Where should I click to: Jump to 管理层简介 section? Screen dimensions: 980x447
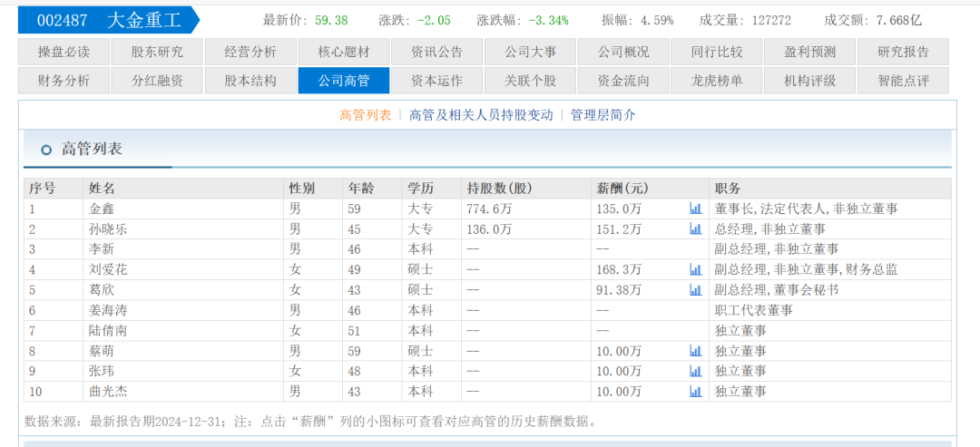pyautogui.click(x=603, y=115)
